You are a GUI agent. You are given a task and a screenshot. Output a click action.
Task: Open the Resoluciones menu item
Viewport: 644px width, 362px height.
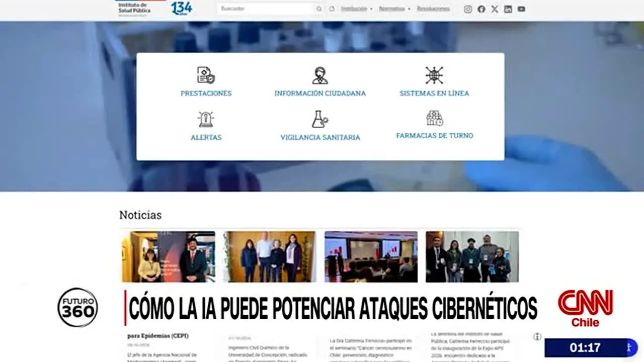tap(433, 9)
